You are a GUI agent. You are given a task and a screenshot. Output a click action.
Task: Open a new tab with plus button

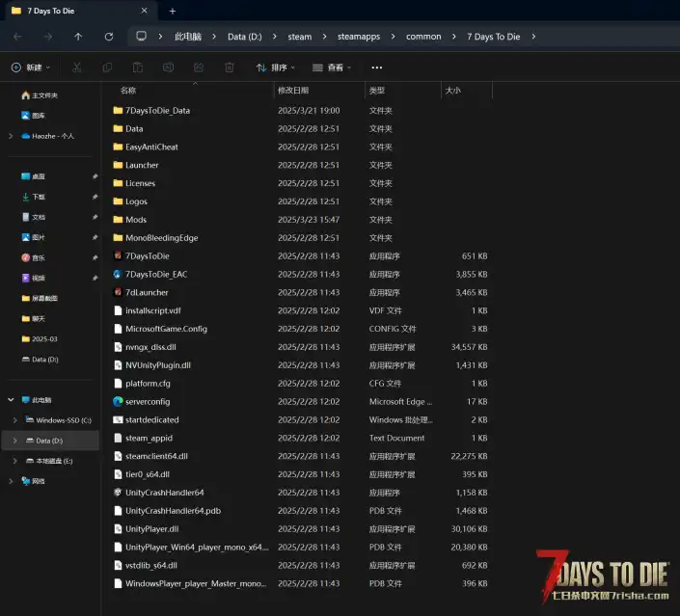tap(173, 12)
